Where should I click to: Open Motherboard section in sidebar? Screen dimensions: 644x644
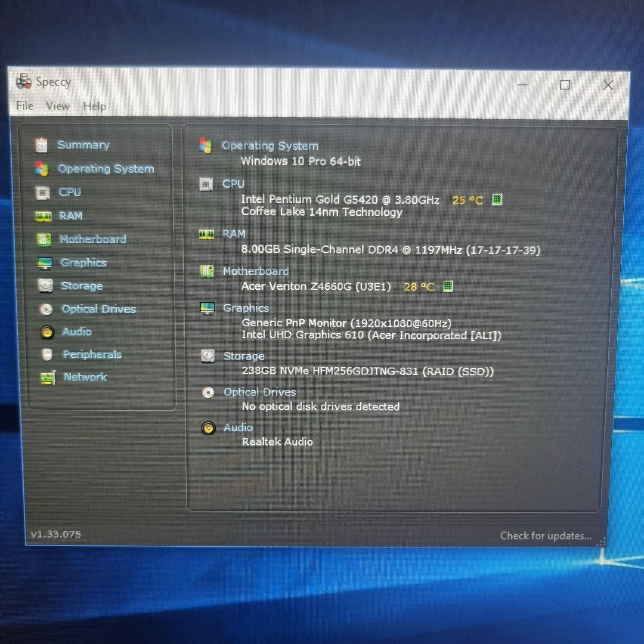coord(93,239)
